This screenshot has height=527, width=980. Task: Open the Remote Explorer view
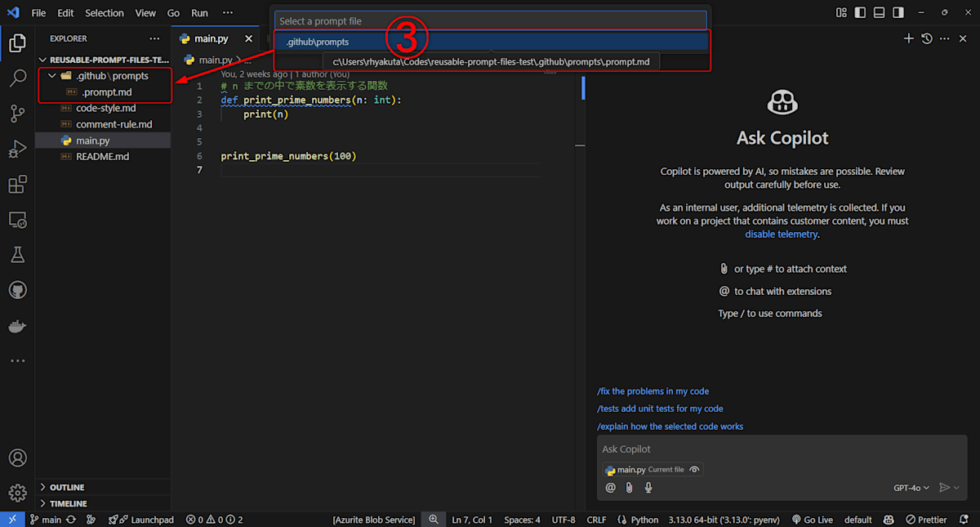point(17,220)
